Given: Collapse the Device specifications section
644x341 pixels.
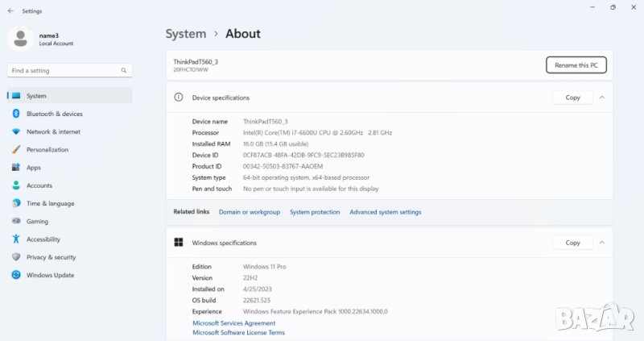Looking at the screenshot, I should pos(601,98).
